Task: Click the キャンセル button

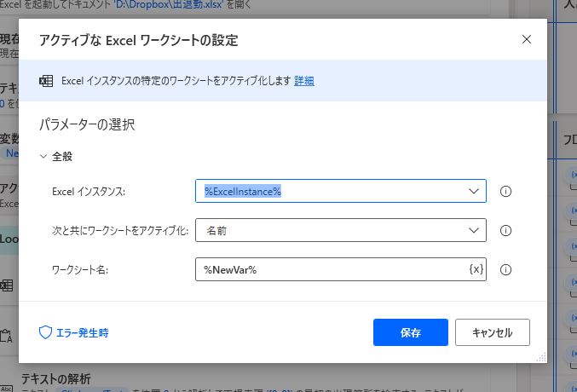Action: click(493, 332)
